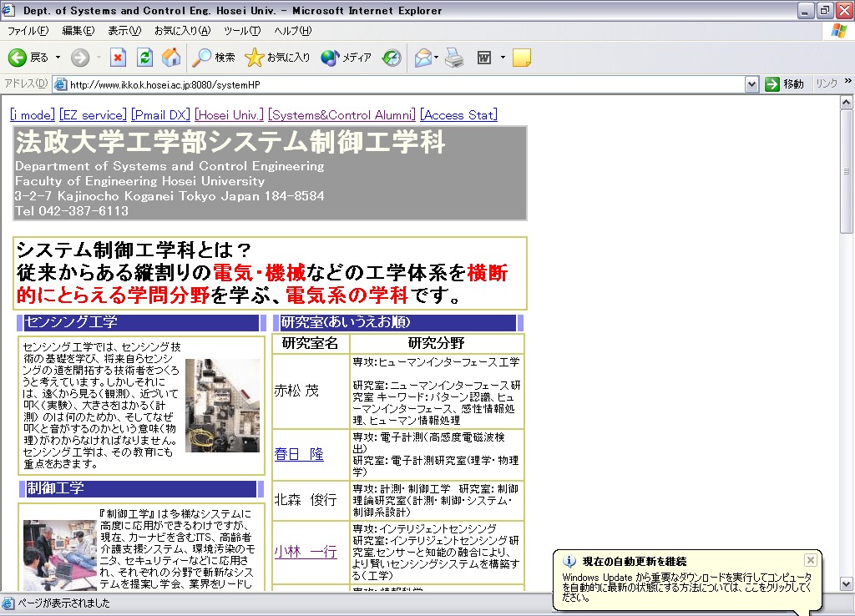Open 春日 隆 lab link

(x=299, y=454)
